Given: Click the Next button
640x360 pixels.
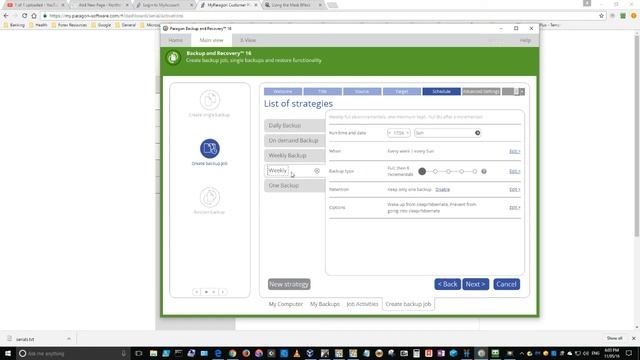Looking at the screenshot, I should click(x=476, y=284).
